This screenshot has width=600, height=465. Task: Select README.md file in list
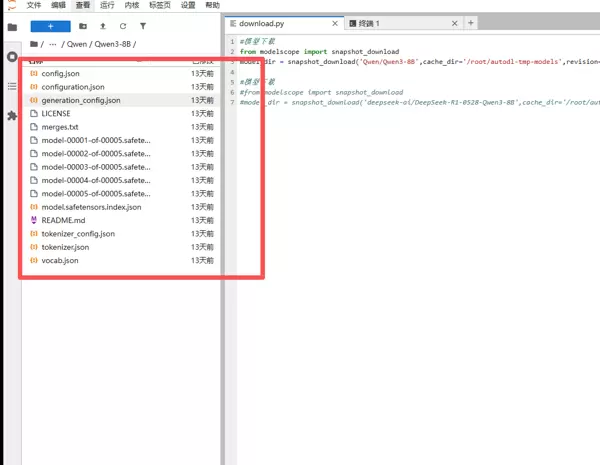63,220
